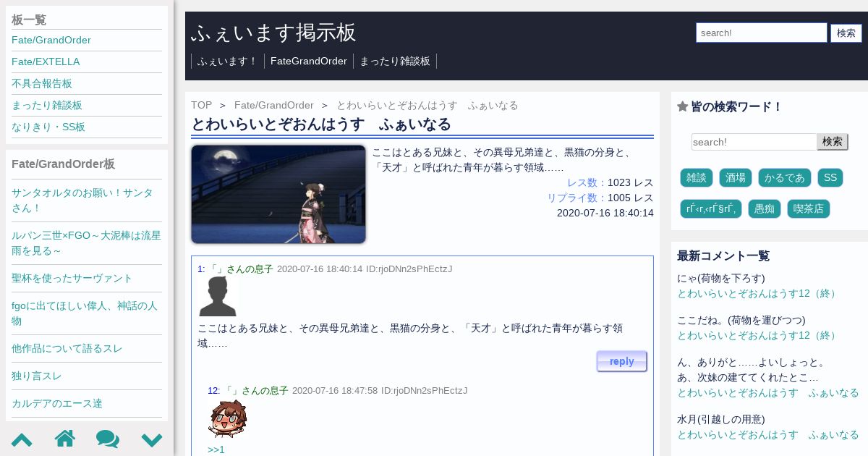Select the 雑談 search tag
The height and width of the screenshot is (456, 868).
pyautogui.click(x=697, y=177)
